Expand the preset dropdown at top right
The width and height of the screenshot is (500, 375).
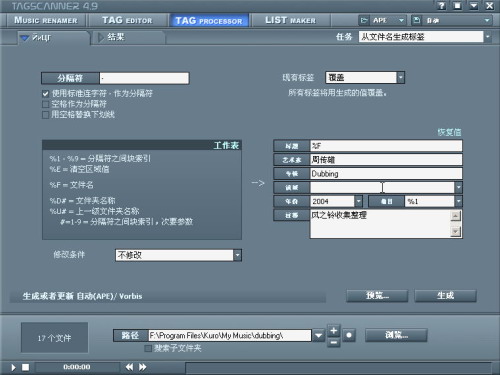pos(487,20)
